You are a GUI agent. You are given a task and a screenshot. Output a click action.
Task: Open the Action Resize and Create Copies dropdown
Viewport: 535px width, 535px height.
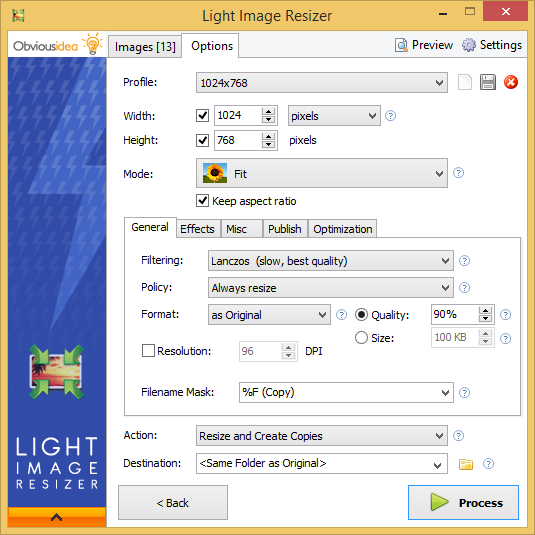[322, 436]
